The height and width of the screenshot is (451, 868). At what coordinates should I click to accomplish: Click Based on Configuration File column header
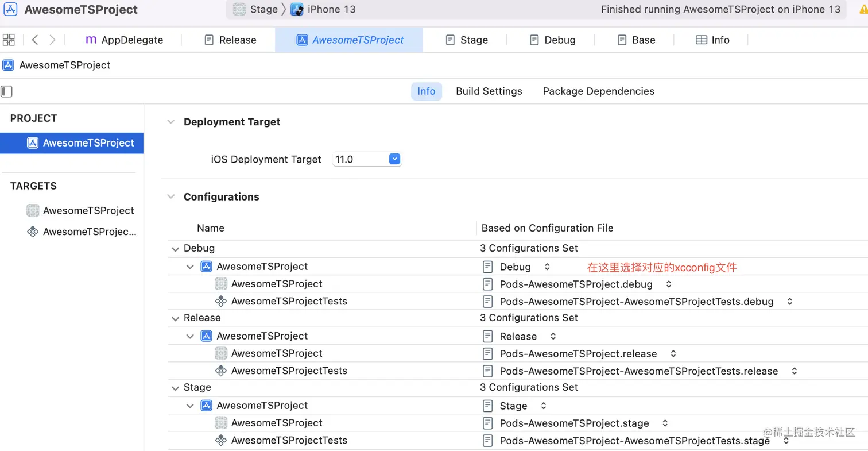tap(547, 228)
